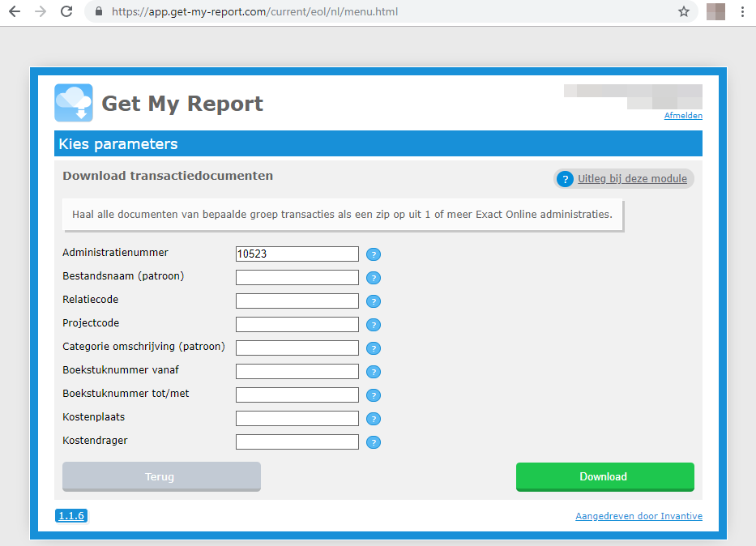Click the question mark icon next to Uitleg bij deze module
Image resolution: width=756 pixels, height=546 pixels.
point(565,179)
